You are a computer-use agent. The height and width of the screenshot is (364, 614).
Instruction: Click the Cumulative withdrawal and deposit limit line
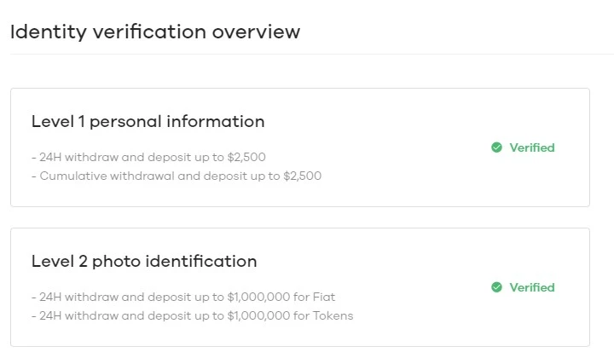click(177, 176)
